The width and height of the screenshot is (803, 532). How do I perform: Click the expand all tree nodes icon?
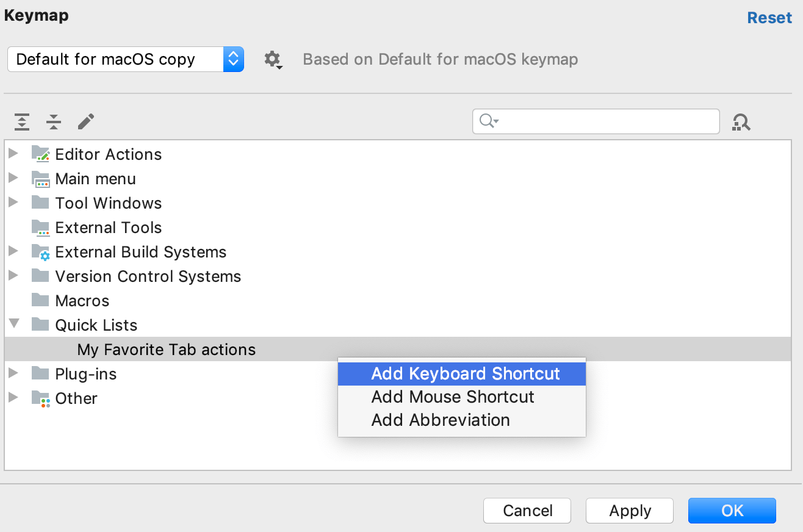22,122
